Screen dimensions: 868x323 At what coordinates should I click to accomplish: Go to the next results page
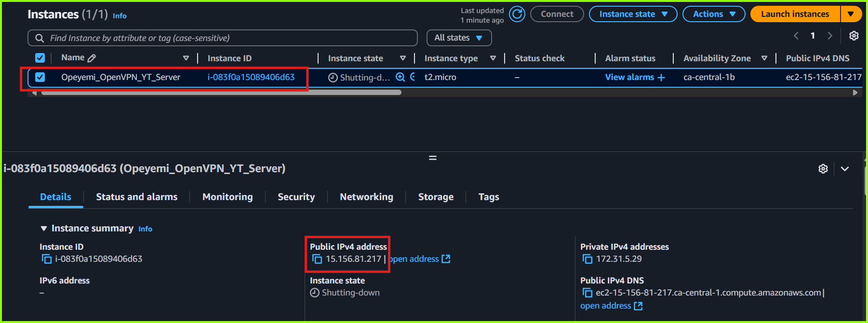tap(830, 36)
